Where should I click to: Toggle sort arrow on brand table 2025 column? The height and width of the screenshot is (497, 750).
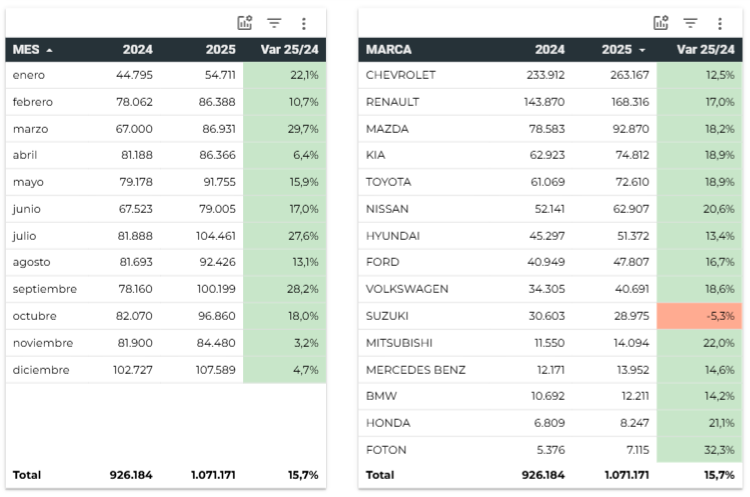coord(642,49)
